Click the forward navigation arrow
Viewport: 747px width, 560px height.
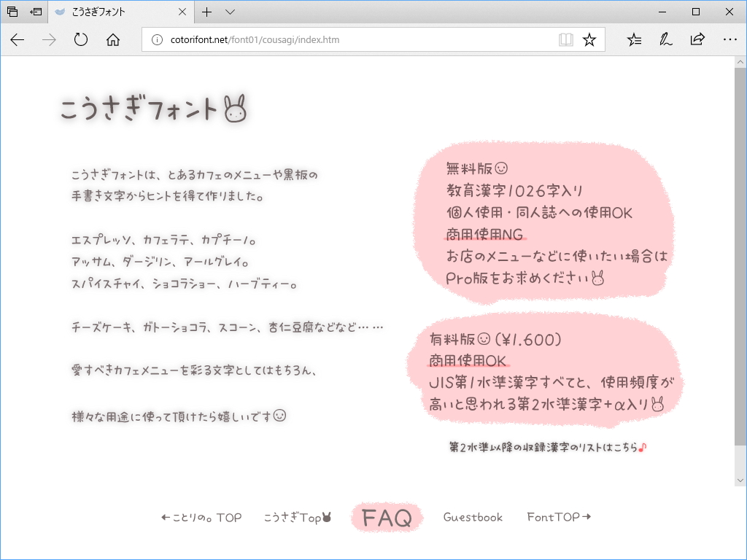[x=48, y=39]
